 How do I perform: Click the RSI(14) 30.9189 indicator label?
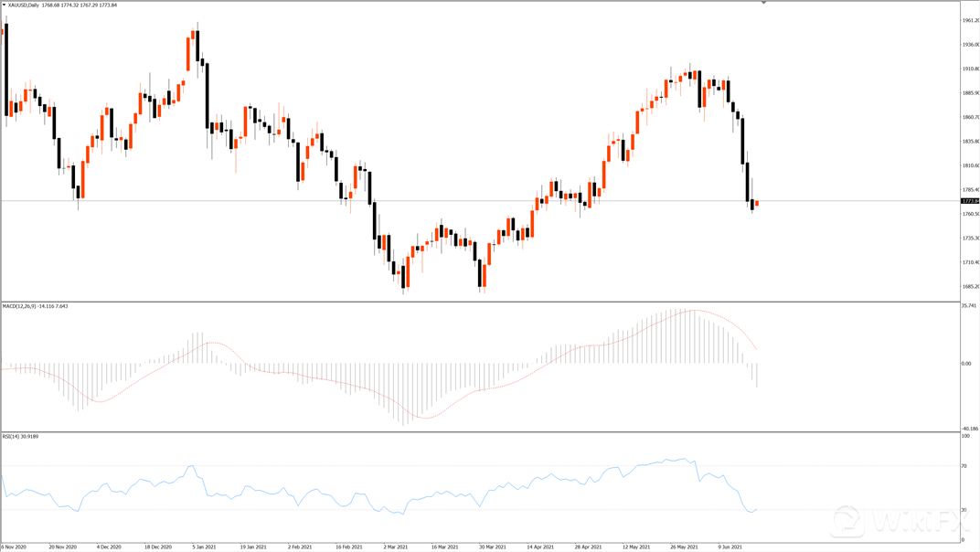(20, 436)
